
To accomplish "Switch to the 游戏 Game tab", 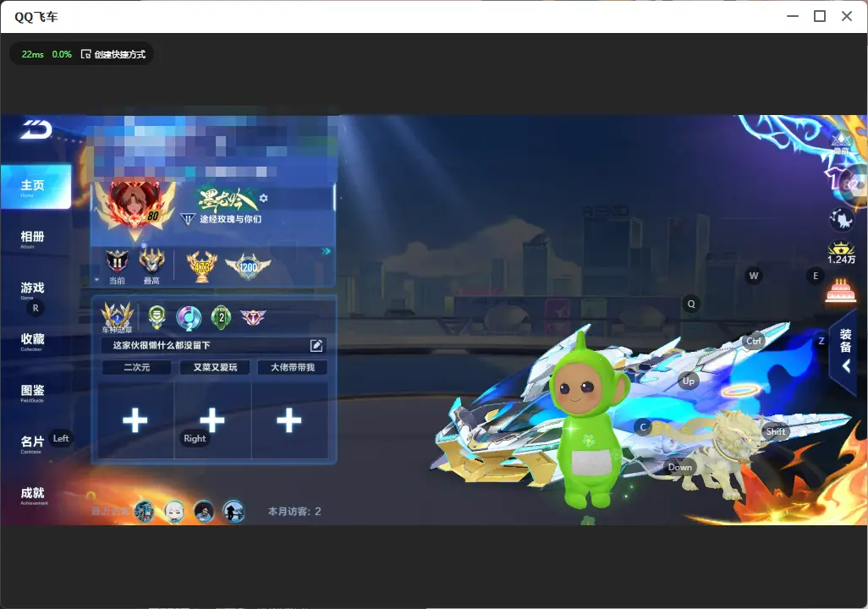I will (x=32, y=289).
